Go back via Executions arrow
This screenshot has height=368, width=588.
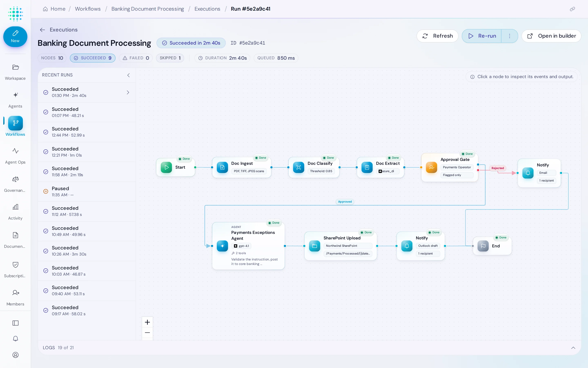tap(42, 30)
